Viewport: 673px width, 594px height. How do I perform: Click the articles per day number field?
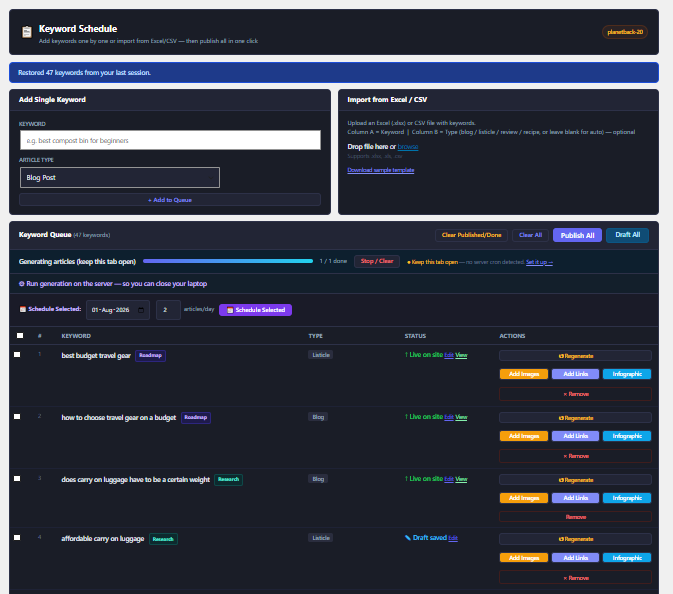[168, 310]
